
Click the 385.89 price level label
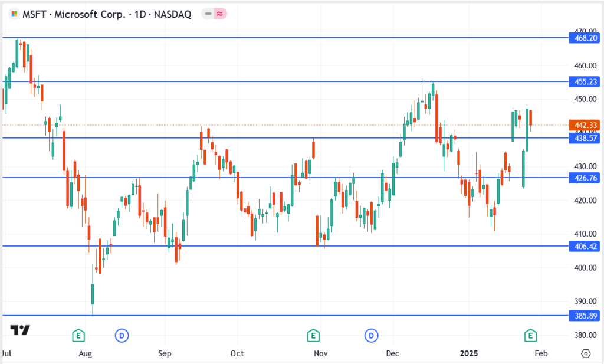(583, 316)
